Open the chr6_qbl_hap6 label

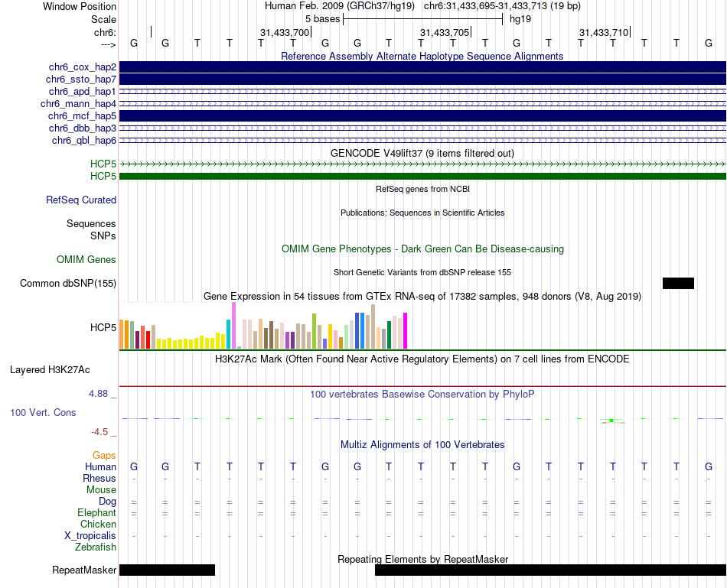pyautogui.click(x=84, y=141)
